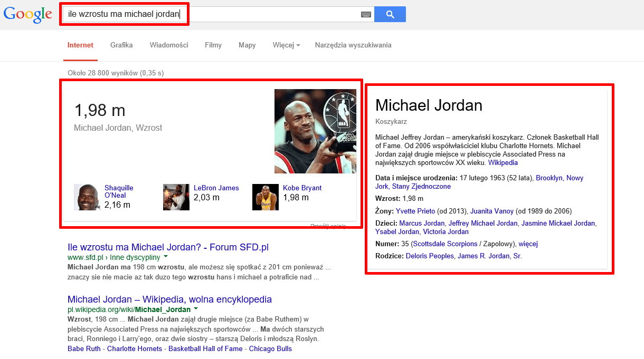Open the Wikipedia link in knowledge panel
The image size is (644, 359).
click(x=503, y=163)
